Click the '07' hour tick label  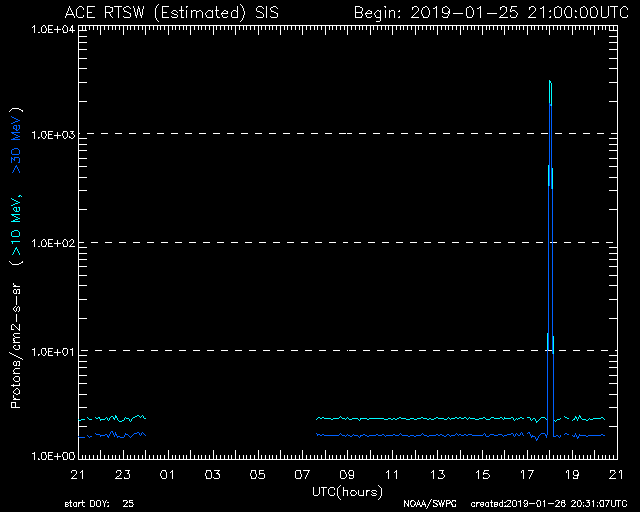(x=301, y=473)
